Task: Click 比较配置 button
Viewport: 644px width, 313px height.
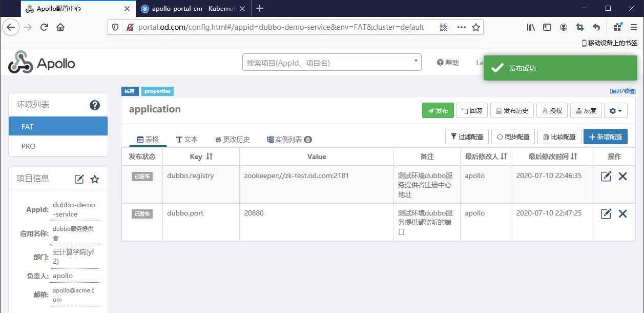Action: tap(559, 136)
